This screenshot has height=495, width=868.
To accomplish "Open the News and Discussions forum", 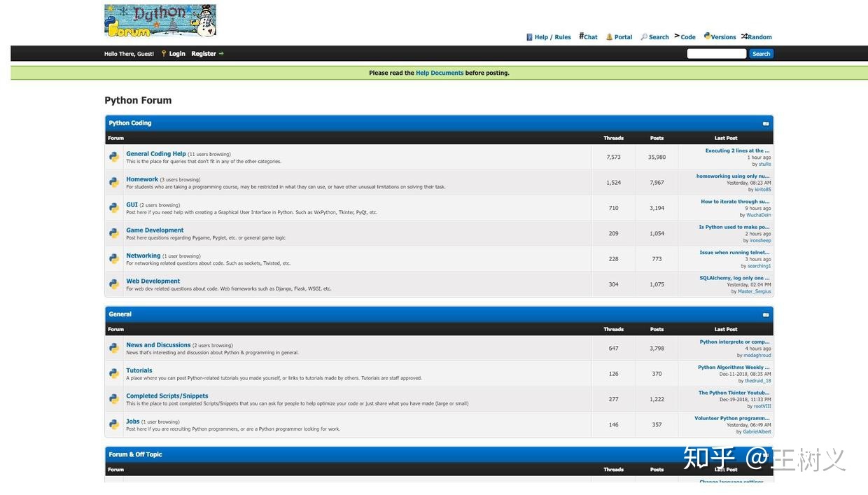I will [x=158, y=345].
